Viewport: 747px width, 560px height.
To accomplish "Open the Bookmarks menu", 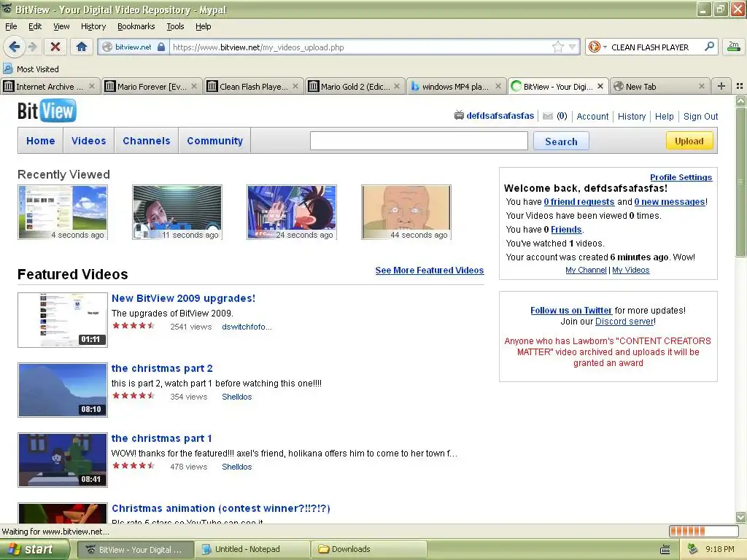I will [x=136, y=26].
